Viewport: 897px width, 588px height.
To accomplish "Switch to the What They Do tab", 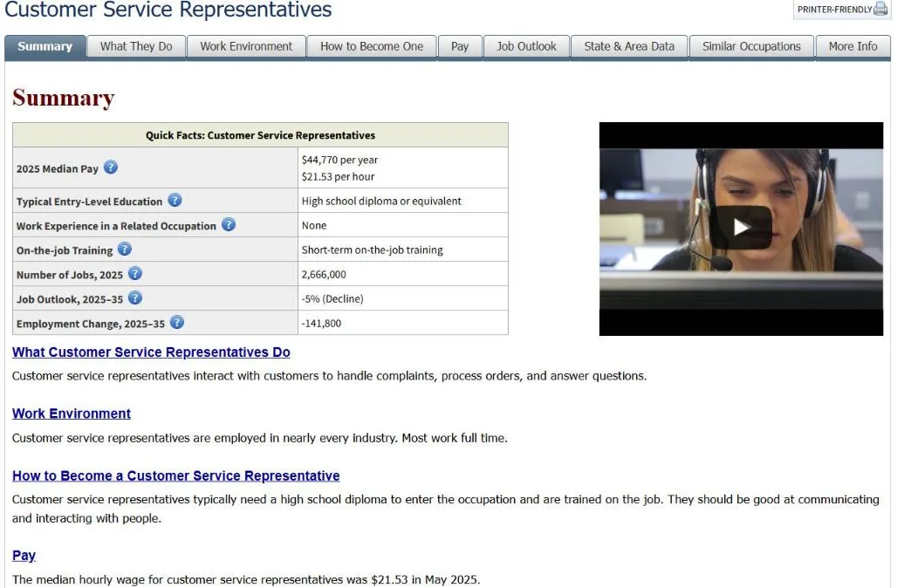I will pos(136,47).
